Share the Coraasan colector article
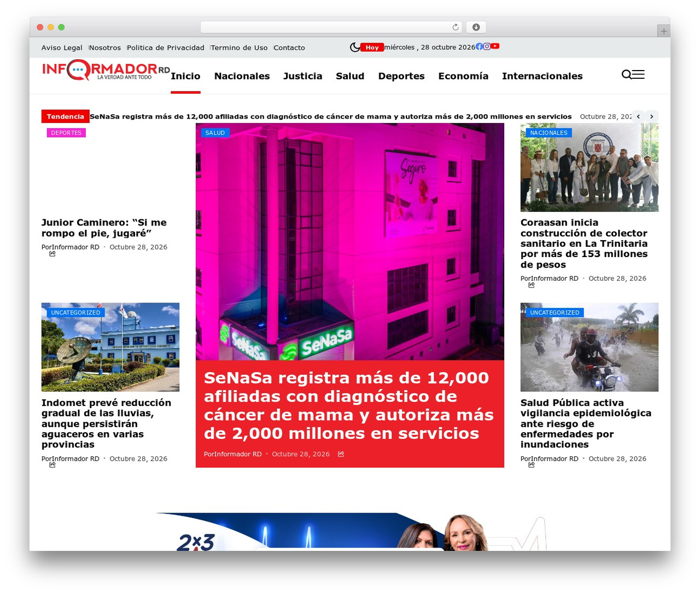 point(532,285)
